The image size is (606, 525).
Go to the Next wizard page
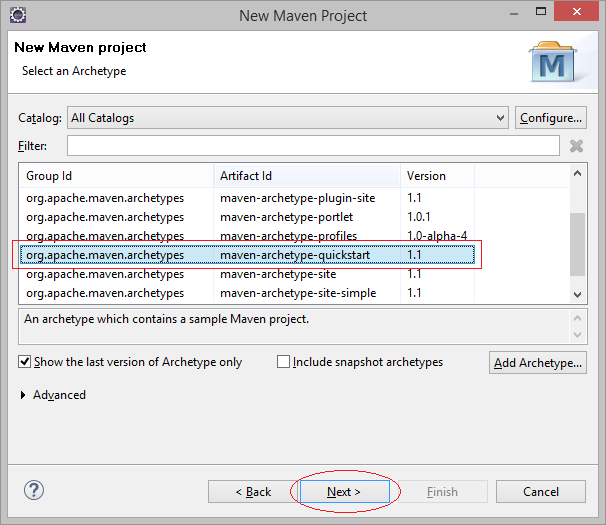(x=345, y=492)
